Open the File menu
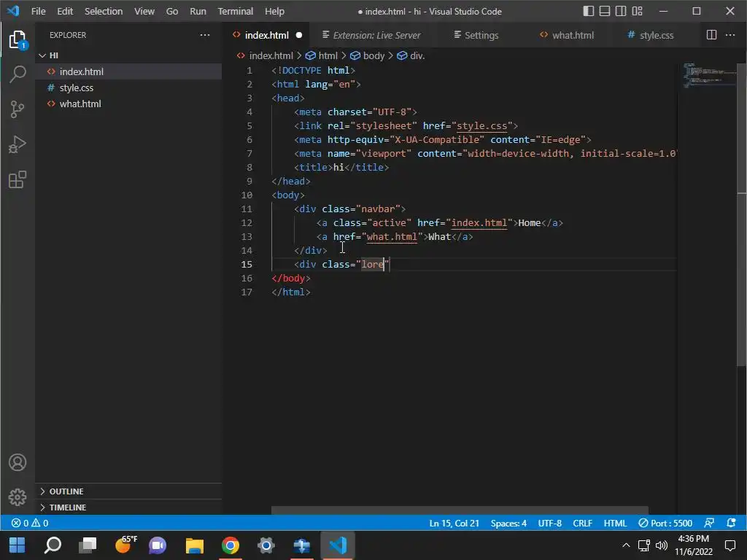The width and height of the screenshot is (747, 560). (38, 11)
